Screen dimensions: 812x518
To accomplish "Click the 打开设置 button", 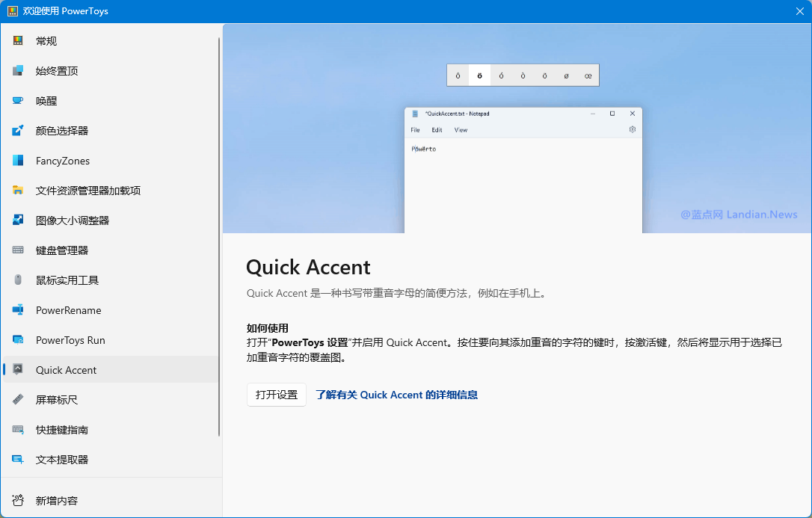I will 277,395.
